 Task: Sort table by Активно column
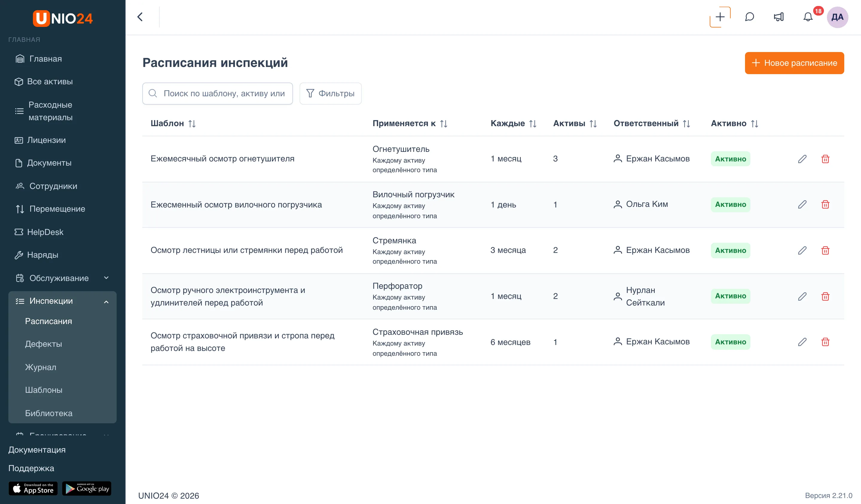pyautogui.click(x=754, y=123)
